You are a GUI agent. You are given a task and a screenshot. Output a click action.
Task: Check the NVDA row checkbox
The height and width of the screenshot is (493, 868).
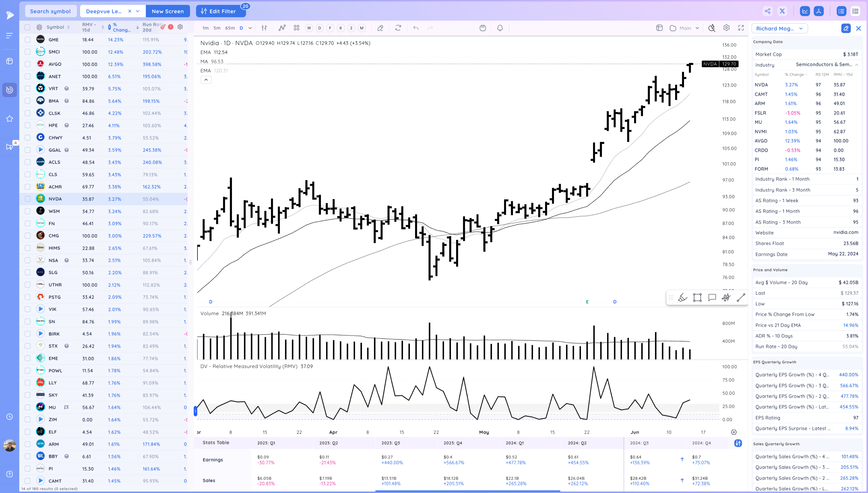coord(27,199)
